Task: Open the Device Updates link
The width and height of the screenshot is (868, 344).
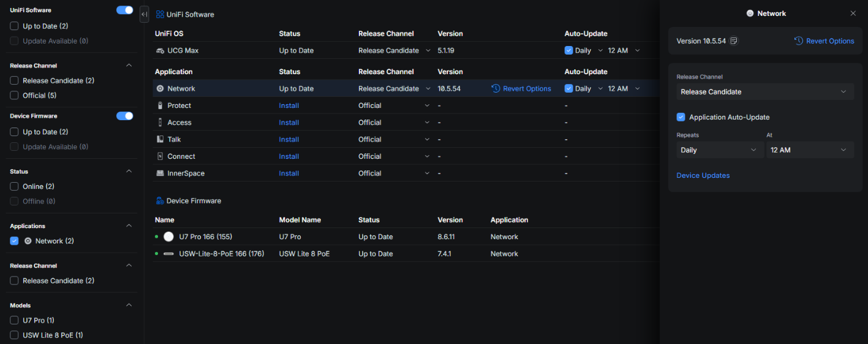Action: click(x=703, y=175)
